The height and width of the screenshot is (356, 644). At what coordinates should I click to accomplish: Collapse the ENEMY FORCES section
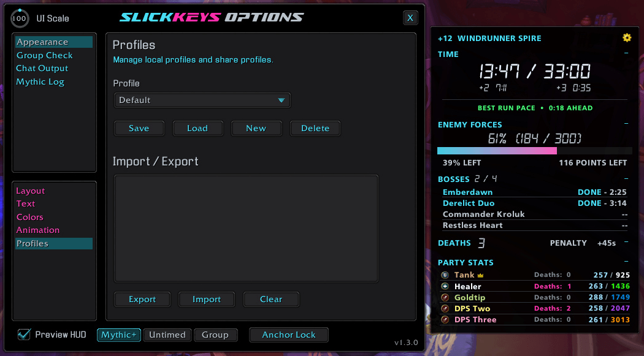626,123
